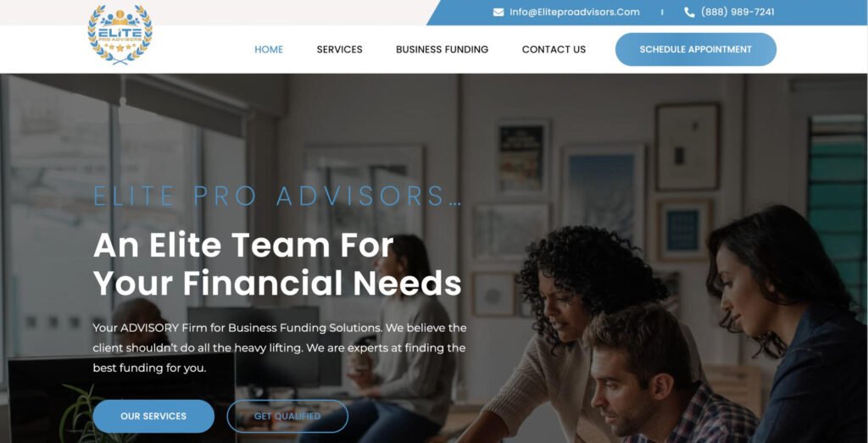
Task: Click the separator bar between email and phone
Action: point(662,12)
